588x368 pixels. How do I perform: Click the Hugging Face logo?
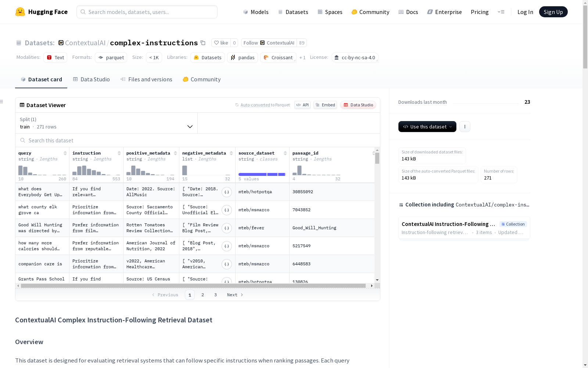[x=42, y=12]
